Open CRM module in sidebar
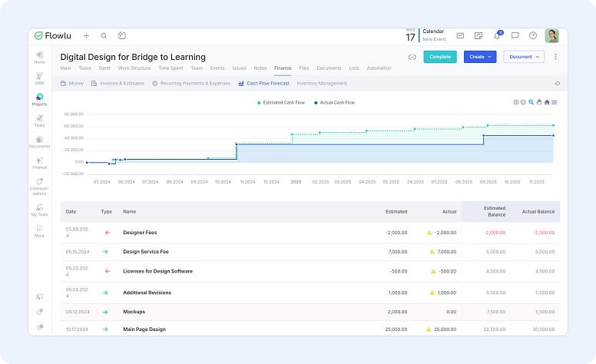This screenshot has height=364, width=596. [39, 78]
